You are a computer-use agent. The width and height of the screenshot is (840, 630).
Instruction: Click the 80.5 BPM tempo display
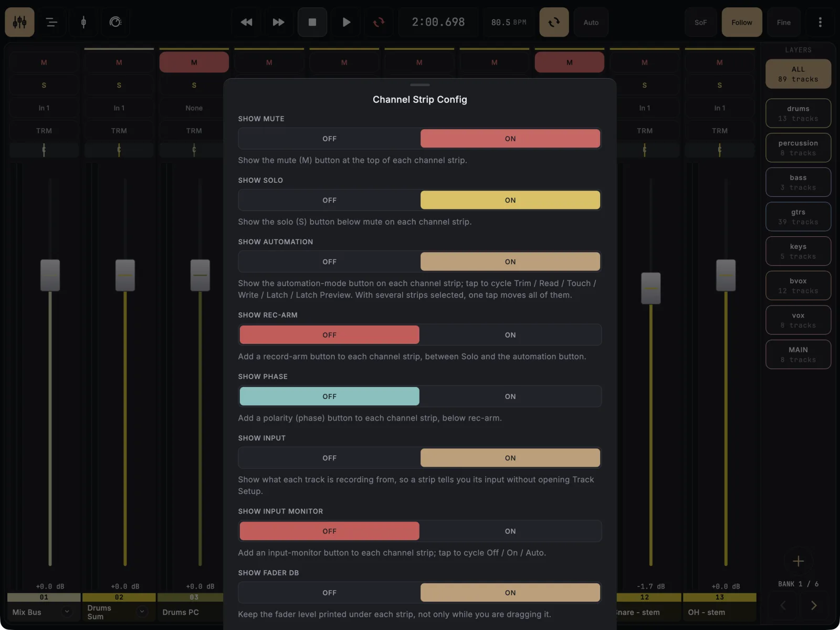click(509, 22)
